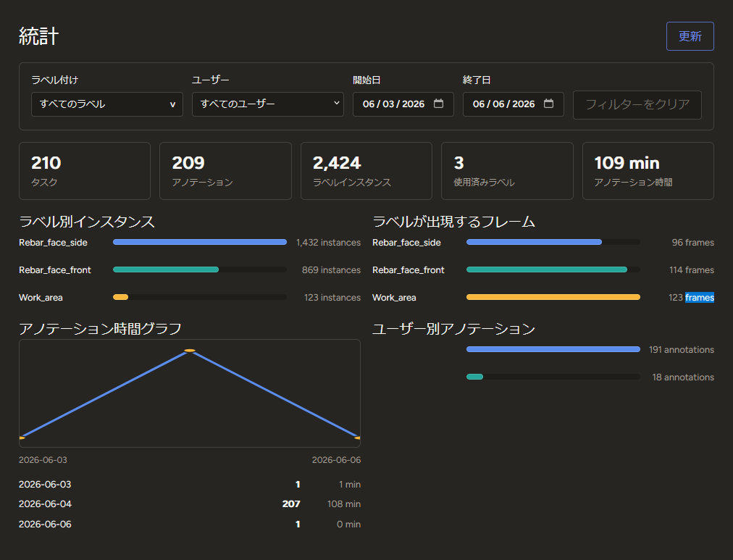Click Rebar_face_side blue instances bar
Image resolution: width=733 pixels, height=560 pixels.
[200, 242]
